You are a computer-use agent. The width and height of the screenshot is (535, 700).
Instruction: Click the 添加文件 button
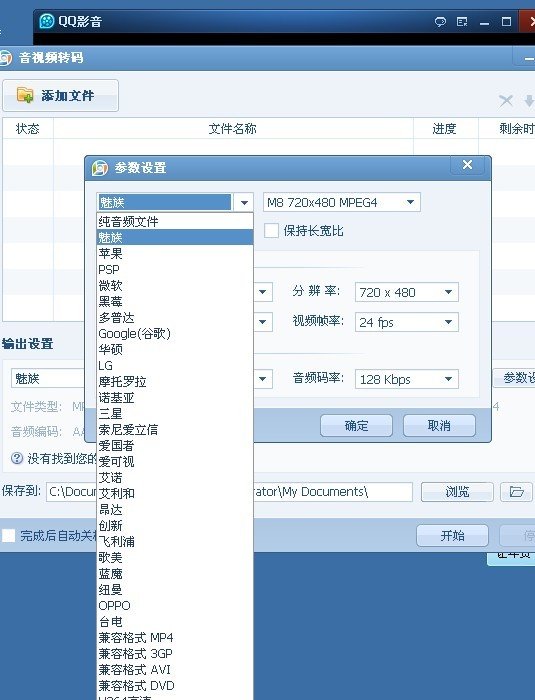[x=61, y=96]
